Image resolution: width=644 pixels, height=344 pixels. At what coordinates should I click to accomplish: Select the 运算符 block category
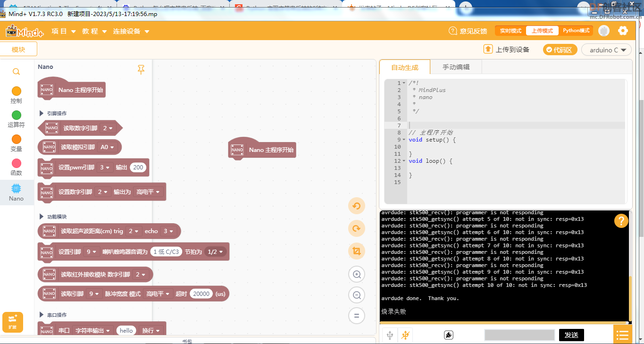pos(16,119)
